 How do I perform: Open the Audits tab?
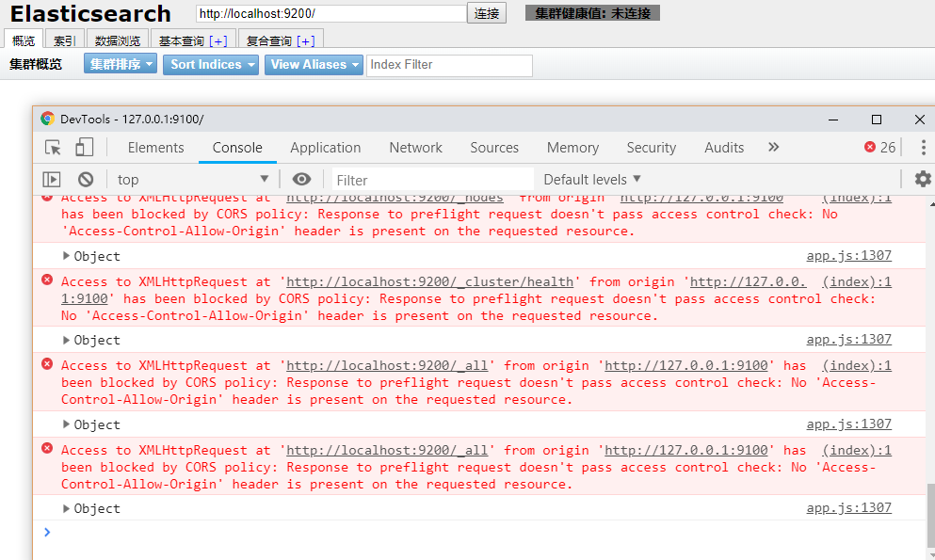[x=724, y=148]
